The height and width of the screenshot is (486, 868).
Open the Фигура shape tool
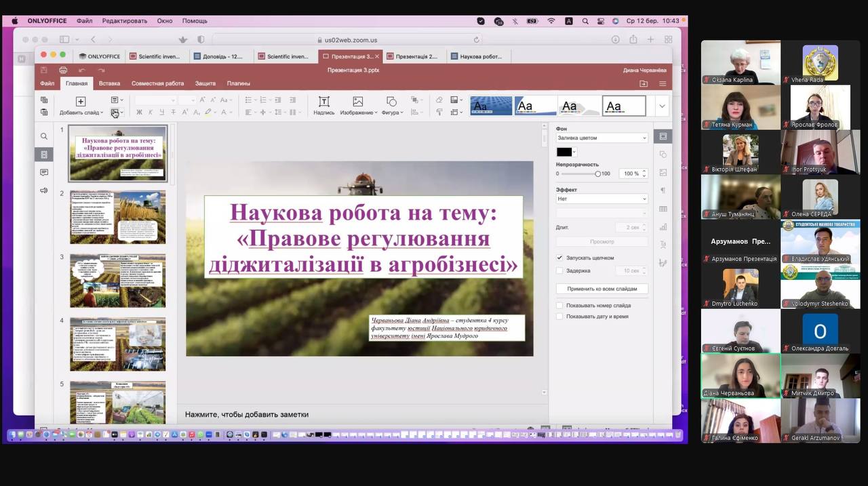(391, 102)
